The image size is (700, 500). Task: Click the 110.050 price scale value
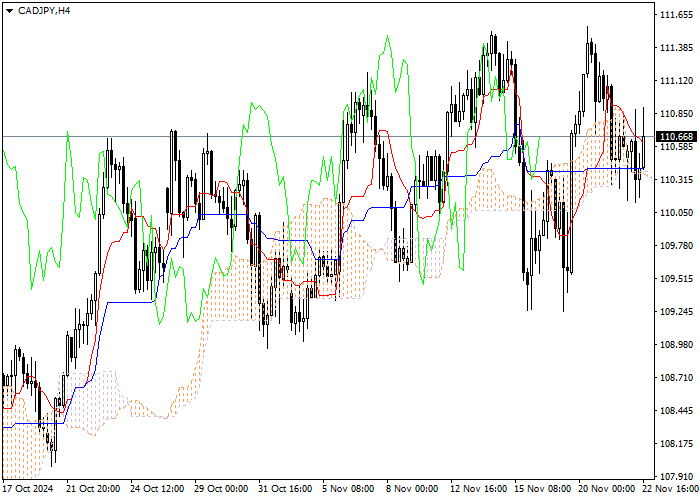676,213
